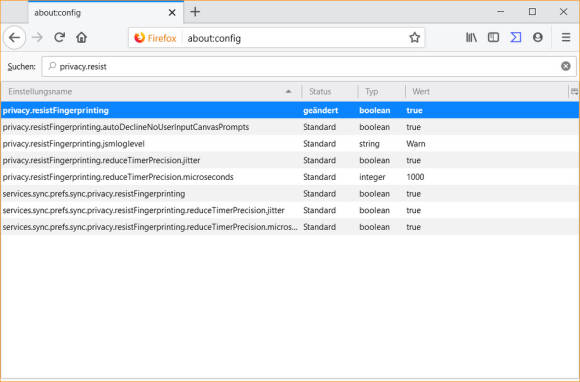The image size is (580, 382).
Task: Go back using the back arrow
Action: pos(14,37)
